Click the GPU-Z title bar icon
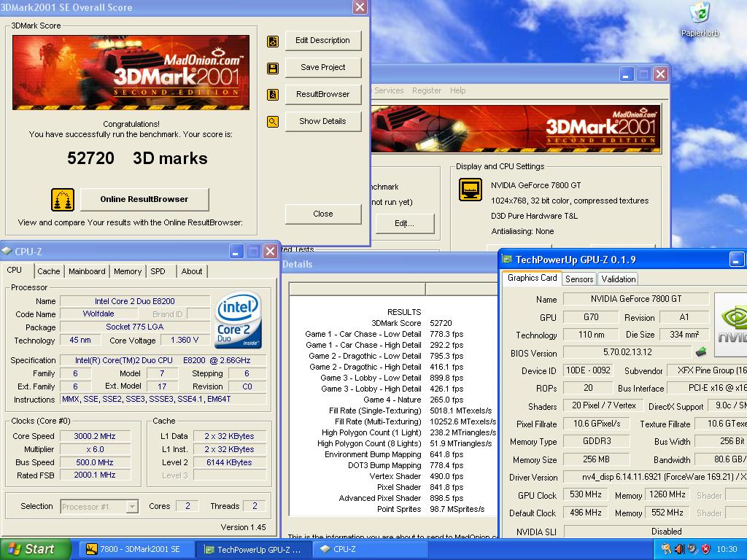 coord(507,259)
